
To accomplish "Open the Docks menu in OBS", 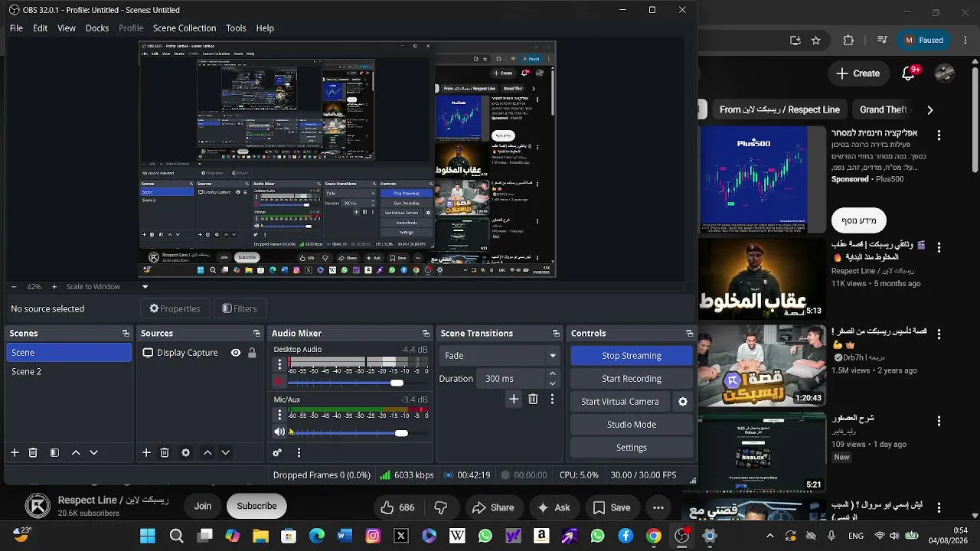I will (x=97, y=28).
